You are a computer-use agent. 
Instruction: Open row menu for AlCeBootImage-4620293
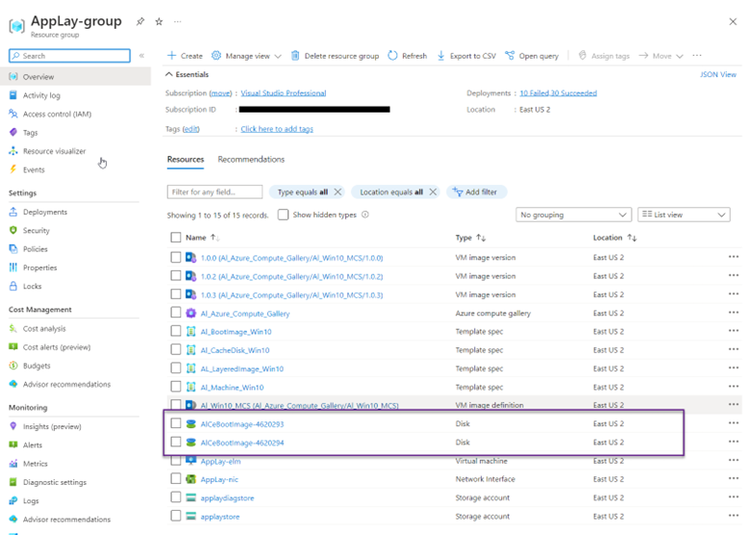click(x=733, y=423)
